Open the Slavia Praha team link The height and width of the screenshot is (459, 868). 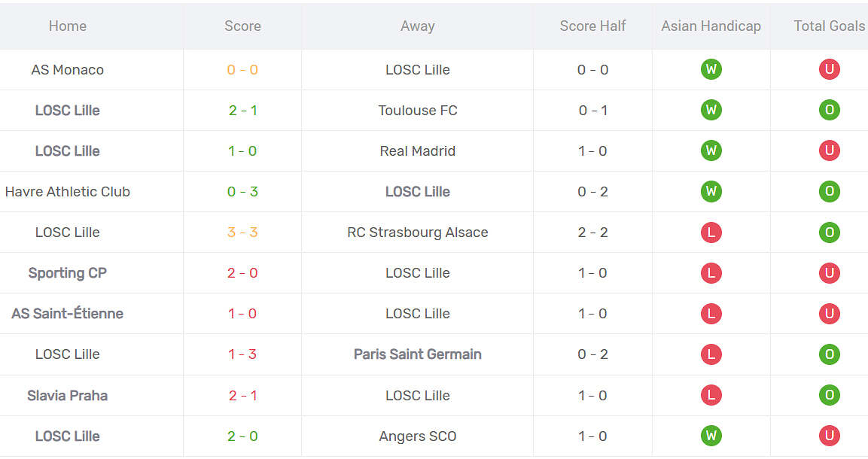(68, 395)
